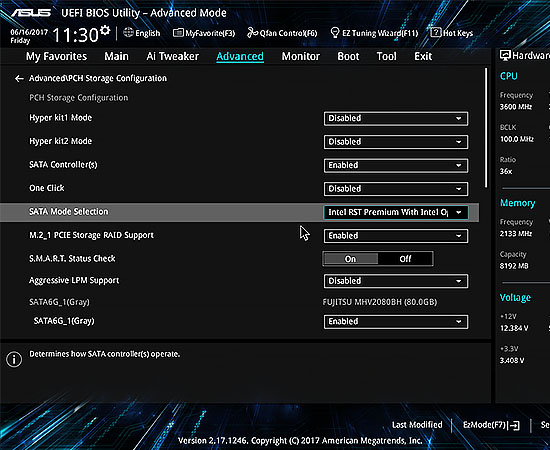The height and width of the screenshot is (450, 550).
Task: Select the One Click label
Action: [x=47, y=188]
